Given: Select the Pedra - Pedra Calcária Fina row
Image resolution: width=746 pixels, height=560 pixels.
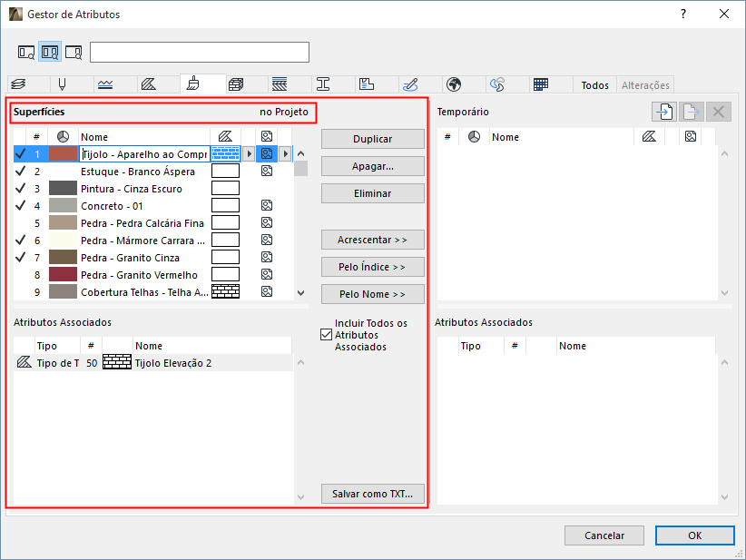Looking at the screenshot, I should (153, 222).
